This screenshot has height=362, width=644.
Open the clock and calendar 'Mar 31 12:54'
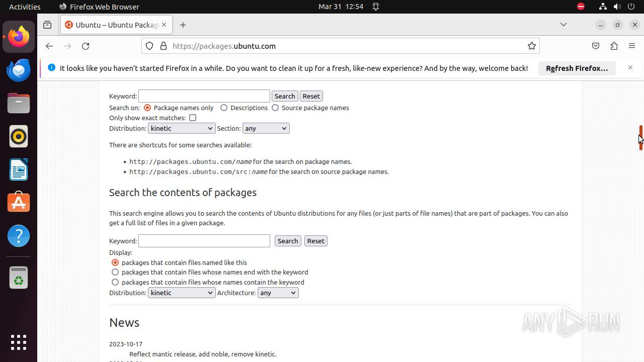[341, 7]
